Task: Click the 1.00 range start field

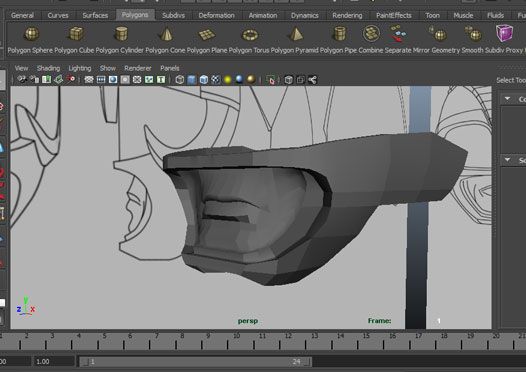Action: point(53,362)
